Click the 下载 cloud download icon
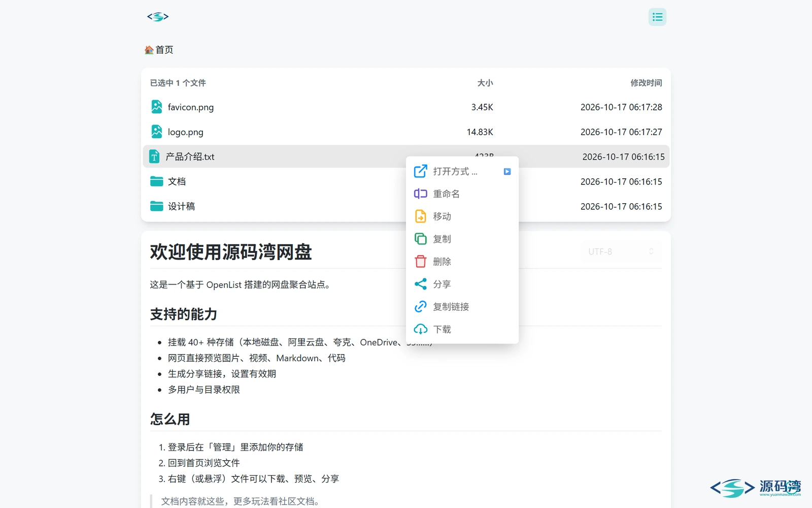 click(421, 329)
